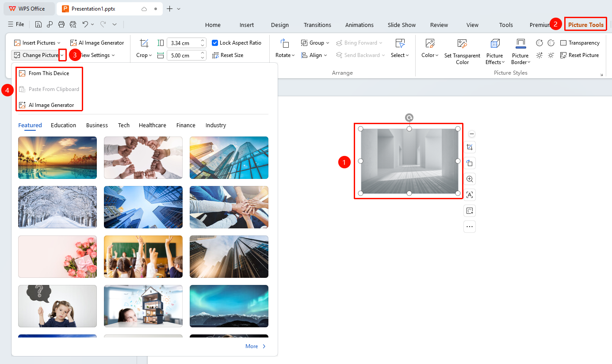Click the text extraction icon beside the picture
The width and height of the screenshot is (612, 364).
pos(470,195)
